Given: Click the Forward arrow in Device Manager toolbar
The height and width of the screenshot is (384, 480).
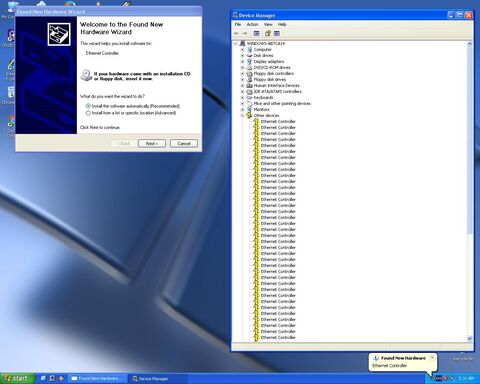Looking at the screenshot, I should (x=245, y=33).
